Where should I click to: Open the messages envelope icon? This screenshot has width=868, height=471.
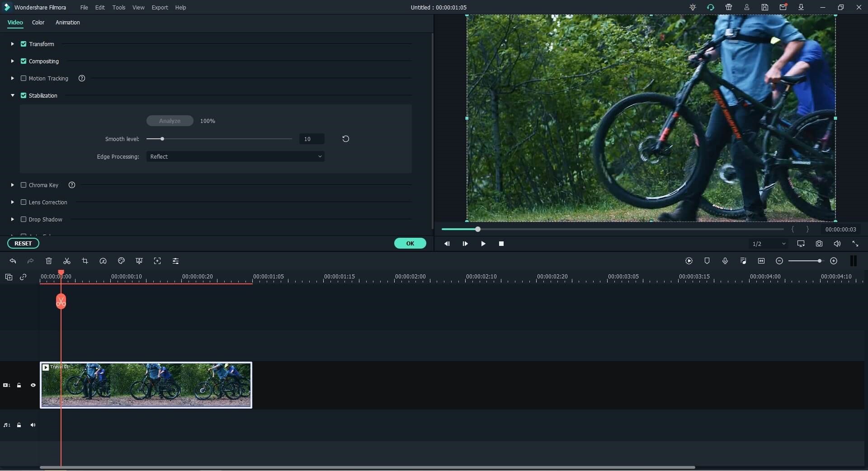coord(783,7)
